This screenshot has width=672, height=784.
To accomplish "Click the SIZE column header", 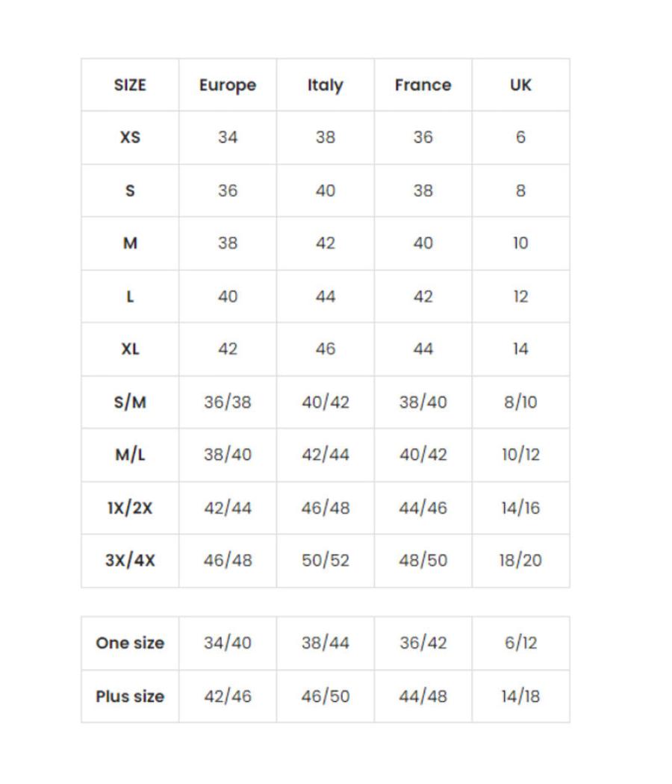I will pos(130,85).
